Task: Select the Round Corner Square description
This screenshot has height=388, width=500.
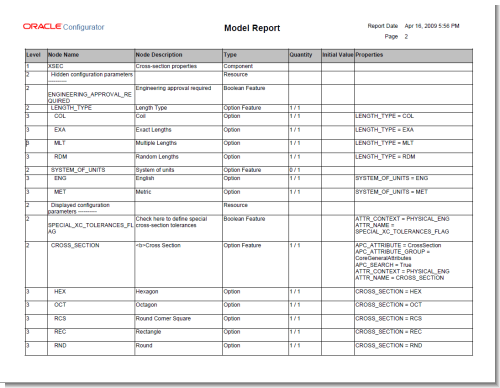Action: point(163,319)
